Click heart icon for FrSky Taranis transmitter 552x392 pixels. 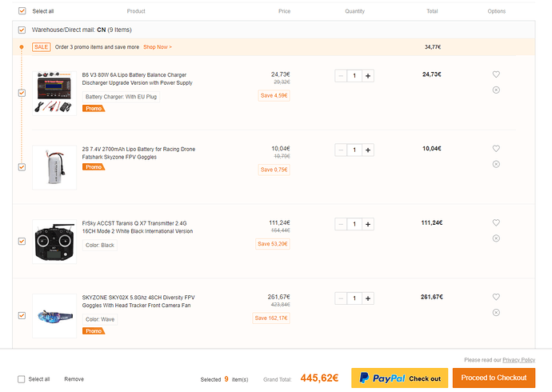point(496,222)
